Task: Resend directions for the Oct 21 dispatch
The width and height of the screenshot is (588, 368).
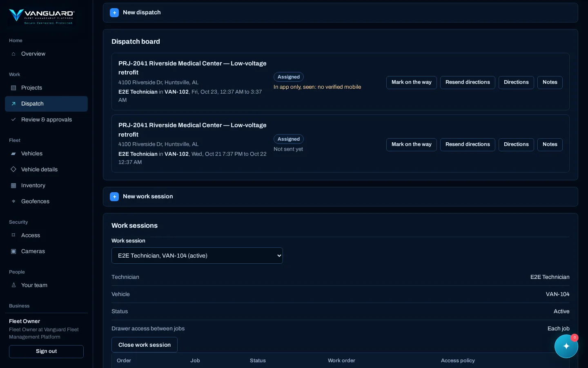Action: coord(468,145)
